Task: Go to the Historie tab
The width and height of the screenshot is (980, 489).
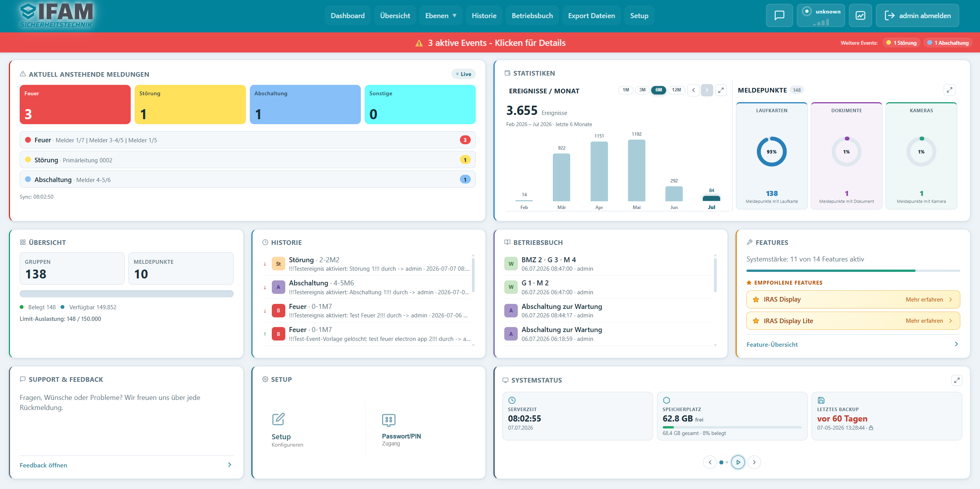Action: coord(484,15)
